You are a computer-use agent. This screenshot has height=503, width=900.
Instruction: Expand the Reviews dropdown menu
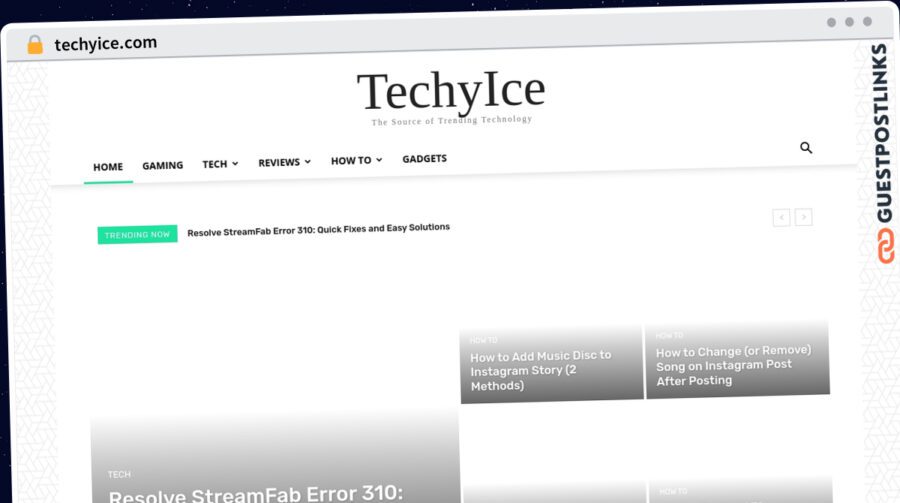pos(284,162)
